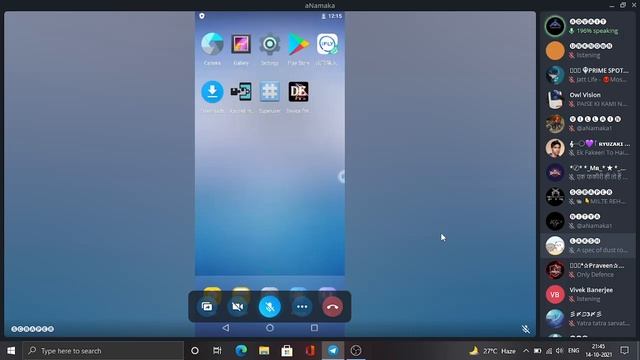Leave the voice chat with red hang-up button
Screen dimensions: 640x360
coord(333,307)
